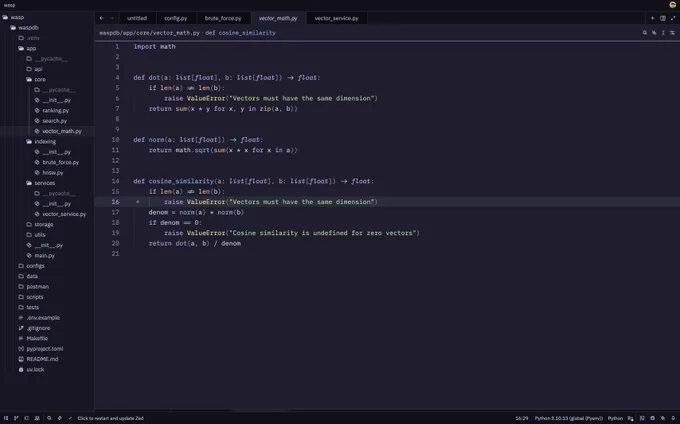
Task: Go back with the left arrow
Action: [101, 18]
